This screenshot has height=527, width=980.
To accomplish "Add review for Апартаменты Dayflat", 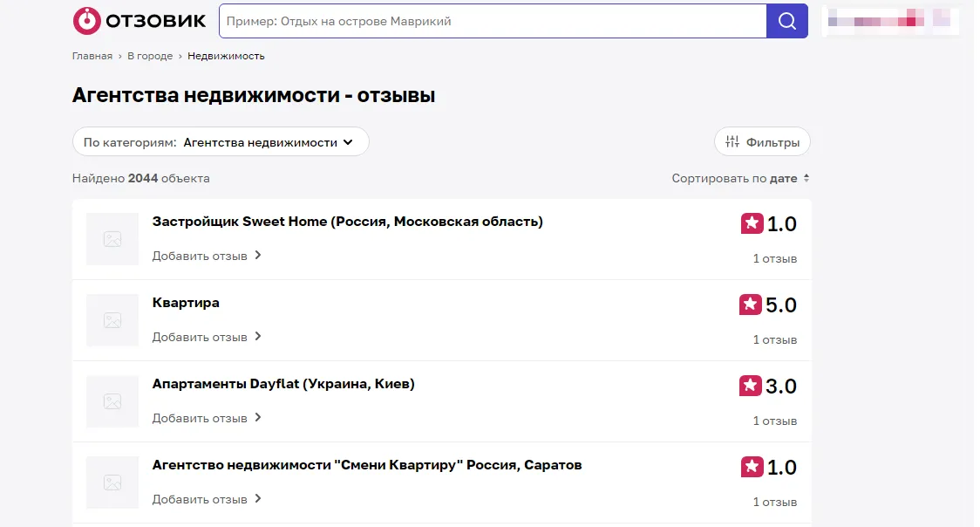I will [207, 418].
